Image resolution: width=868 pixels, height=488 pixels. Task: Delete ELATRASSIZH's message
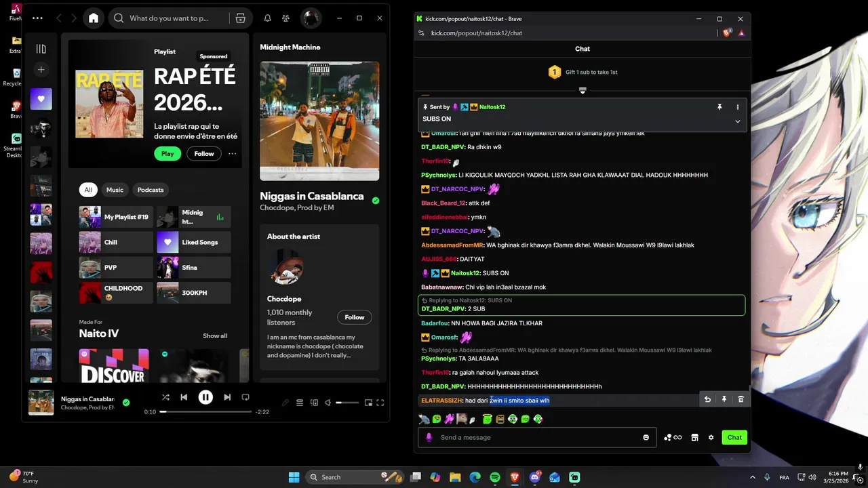point(741,399)
